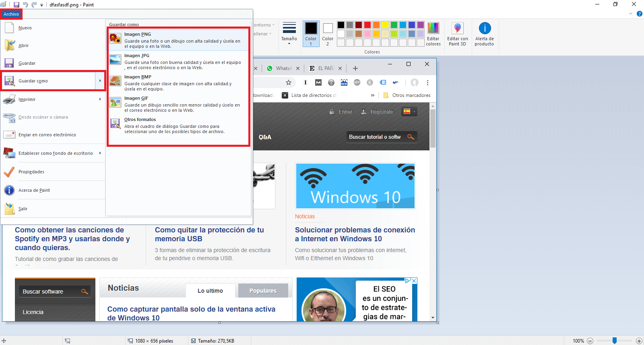Click Otros marcadores bookmarks folder
This screenshot has height=345, width=644.
(x=407, y=95)
